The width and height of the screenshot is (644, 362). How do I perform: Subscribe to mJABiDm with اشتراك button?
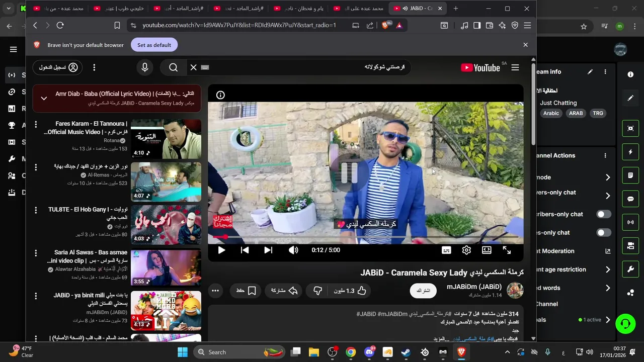tap(423, 291)
